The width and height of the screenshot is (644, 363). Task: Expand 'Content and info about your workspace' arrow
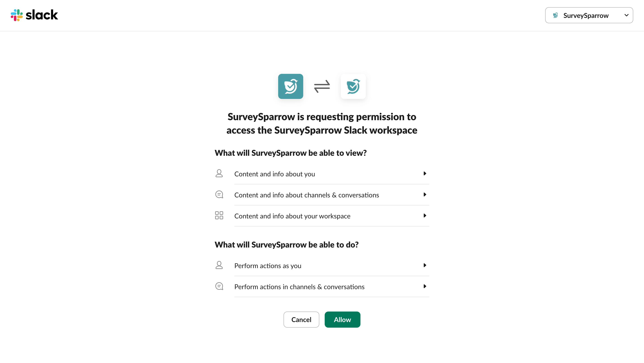(x=425, y=215)
